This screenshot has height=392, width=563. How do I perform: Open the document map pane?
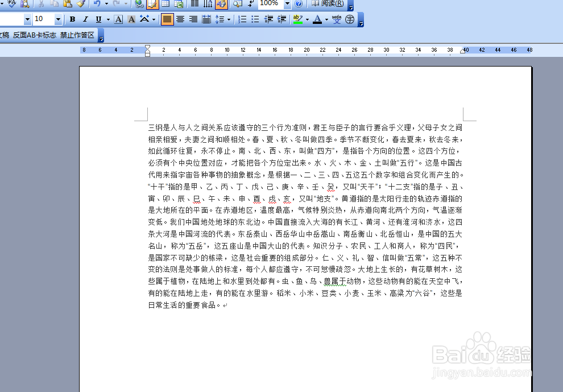[x=237, y=3]
